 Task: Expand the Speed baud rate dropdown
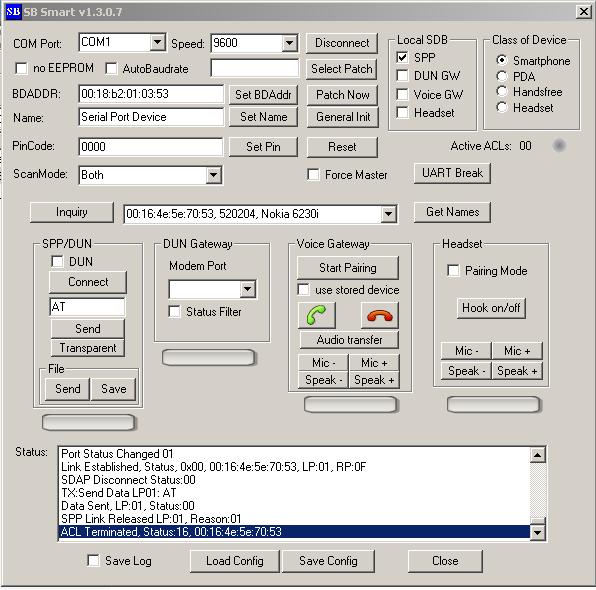(289, 43)
